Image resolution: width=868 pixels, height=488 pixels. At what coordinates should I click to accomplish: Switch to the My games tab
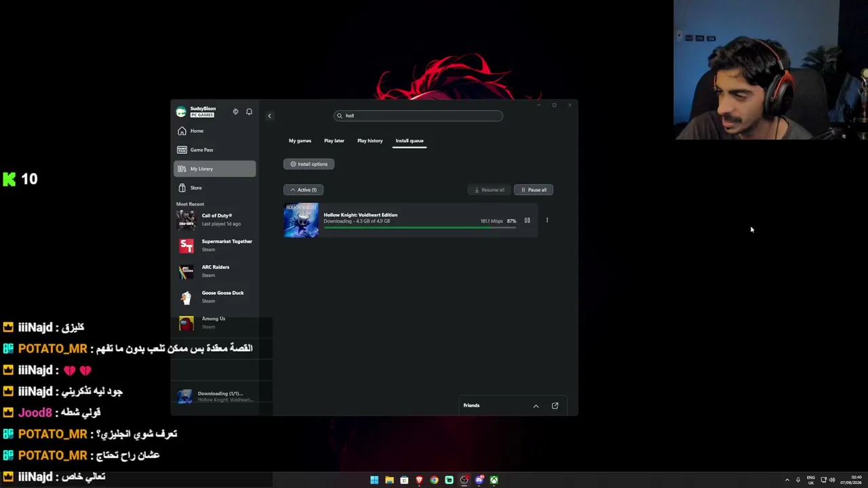coord(300,141)
